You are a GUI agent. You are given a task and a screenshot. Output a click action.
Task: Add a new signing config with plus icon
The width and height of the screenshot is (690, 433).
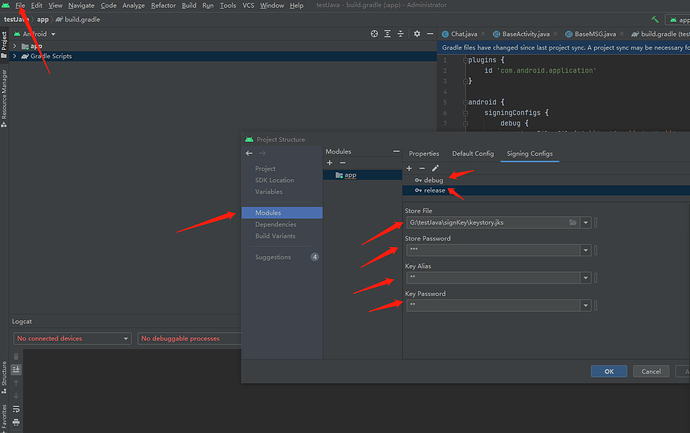tap(409, 168)
